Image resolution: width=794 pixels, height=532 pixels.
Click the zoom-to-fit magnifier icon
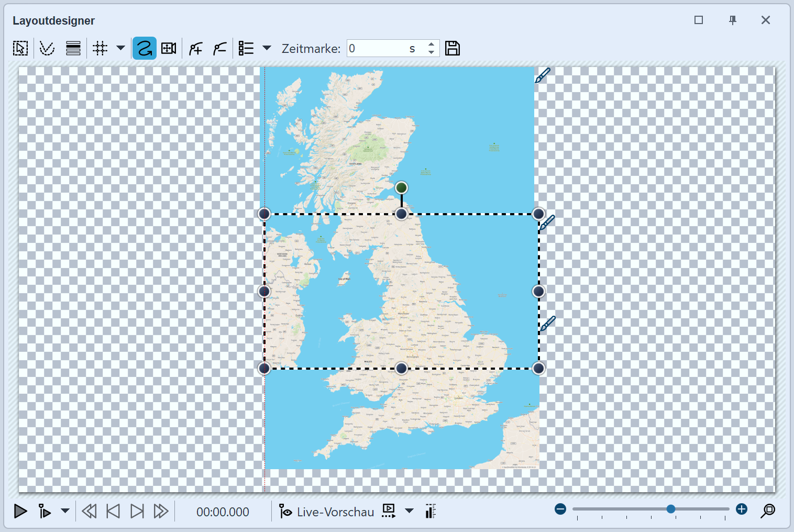[768, 511]
